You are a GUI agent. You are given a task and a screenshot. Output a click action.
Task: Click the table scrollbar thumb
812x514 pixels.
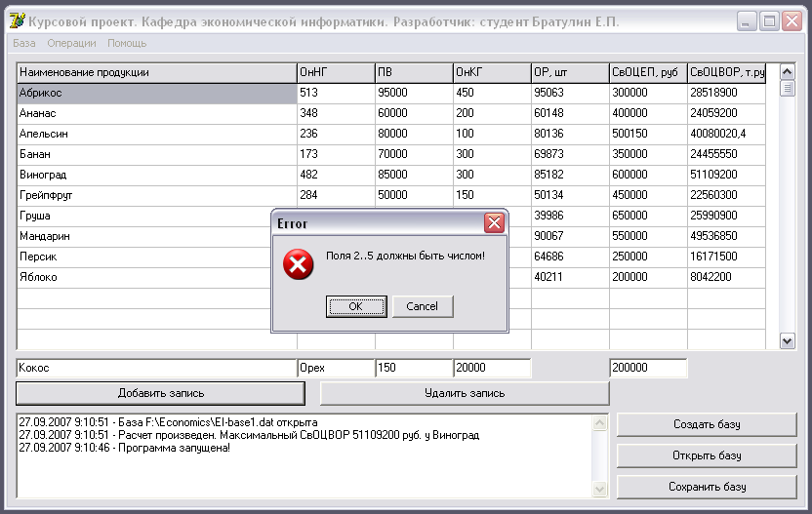[788, 89]
